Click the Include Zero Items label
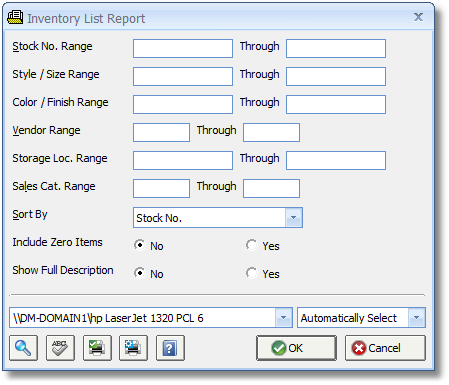The image size is (449, 385). (57, 242)
